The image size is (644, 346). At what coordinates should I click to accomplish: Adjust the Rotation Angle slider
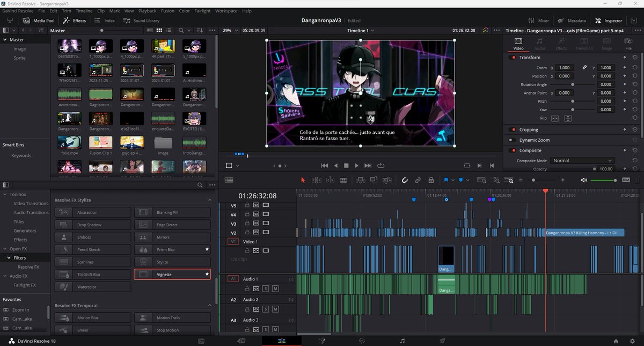(x=573, y=85)
